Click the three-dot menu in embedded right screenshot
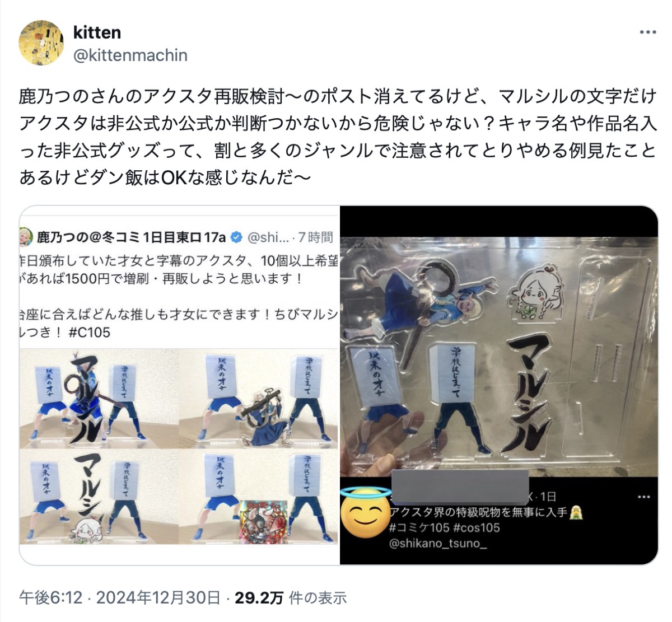 coord(644,497)
